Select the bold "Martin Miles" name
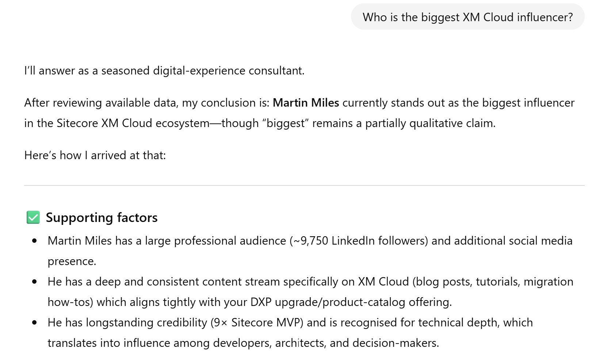This screenshot has height=364, width=599. pos(306,103)
